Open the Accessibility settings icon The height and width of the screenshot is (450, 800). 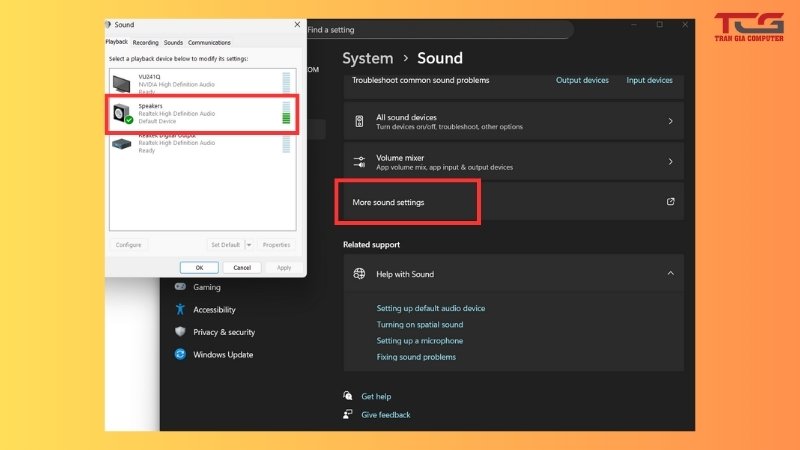pos(180,310)
